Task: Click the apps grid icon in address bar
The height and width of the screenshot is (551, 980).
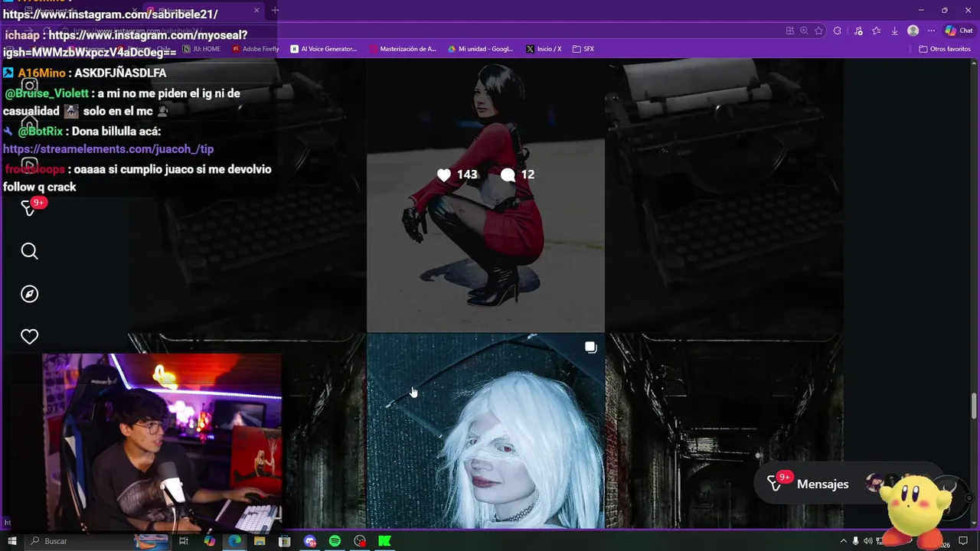Action: [x=789, y=31]
